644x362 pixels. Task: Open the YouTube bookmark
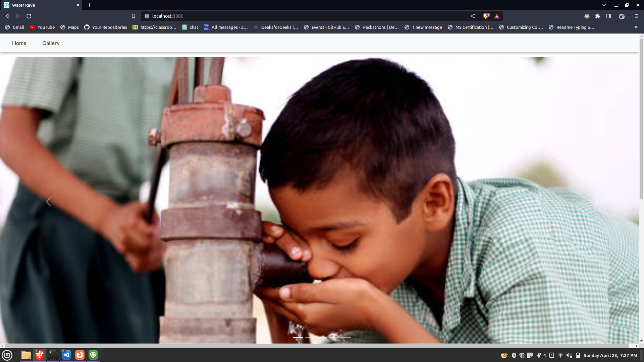[42, 27]
